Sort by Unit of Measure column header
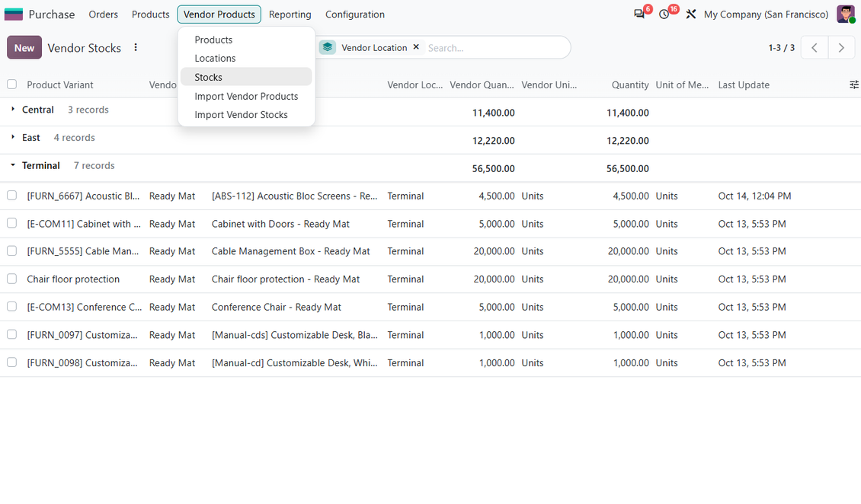Screen dimensions: 861x504 pyautogui.click(x=682, y=85)
